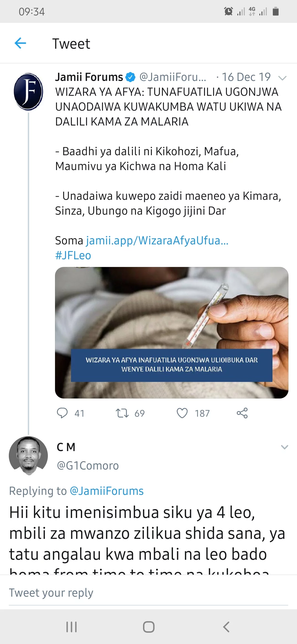
Task: Open @JamiiForums mention in reply
Action: coord(107,491)
